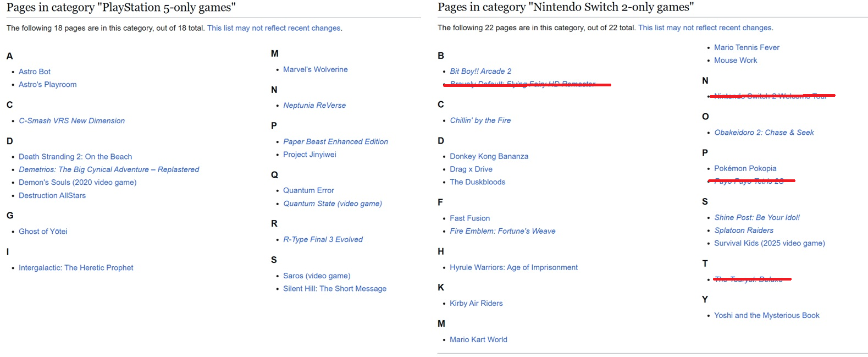Click the Neptunia ReVerse link
Viewport: 868px width, 357px height.
pyautogui.click(x=314, y=105)
